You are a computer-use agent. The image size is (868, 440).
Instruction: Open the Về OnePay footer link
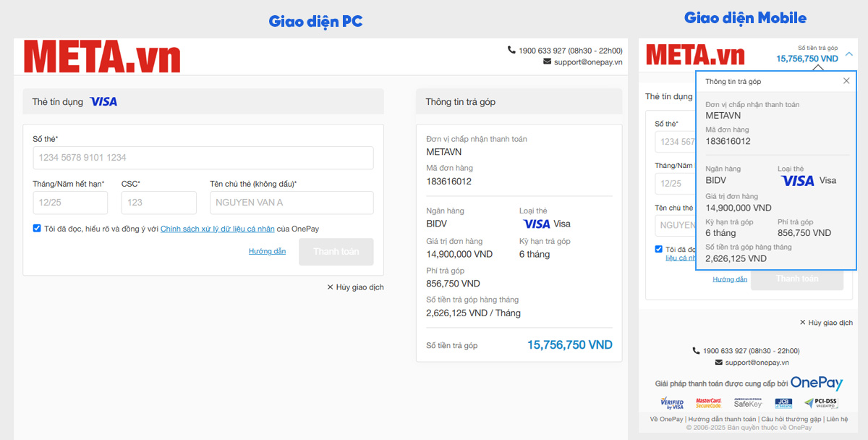tap(666, 419)
